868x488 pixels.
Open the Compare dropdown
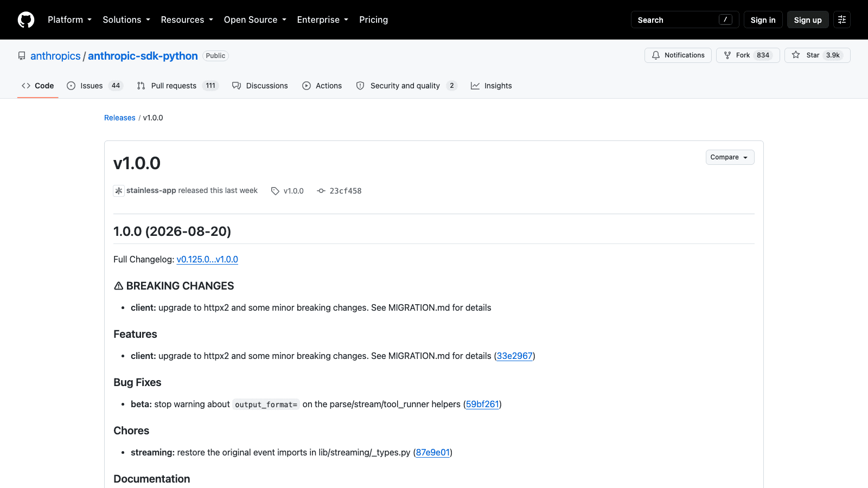pos(730,157)
